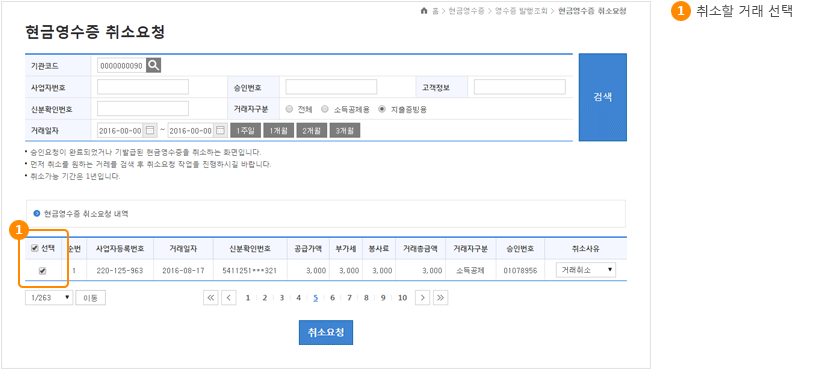Image resolution: width=822 pixels, height=369 pixels.
Task: Set date range with 3개월 button
Action: click(x=345, y=130)
